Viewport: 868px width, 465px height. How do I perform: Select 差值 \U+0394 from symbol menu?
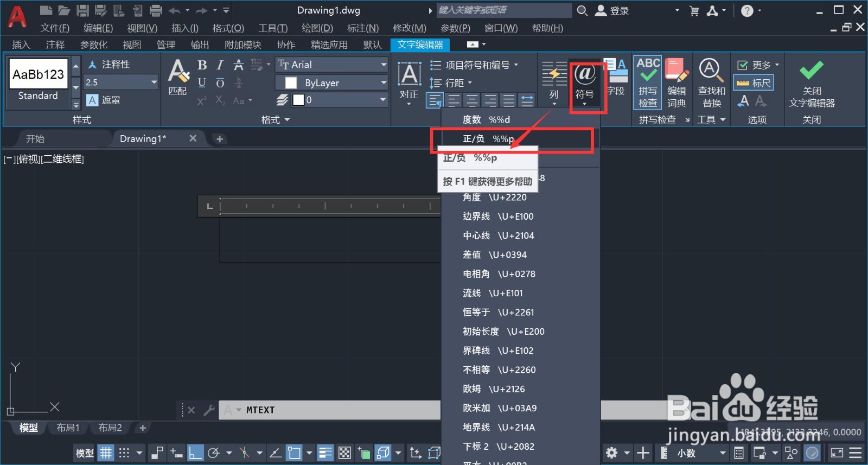(x=521, y=254)
